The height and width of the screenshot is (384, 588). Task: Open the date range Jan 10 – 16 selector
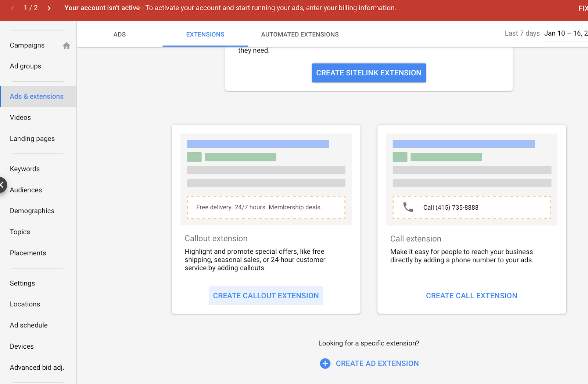click(x=566, y=33)
